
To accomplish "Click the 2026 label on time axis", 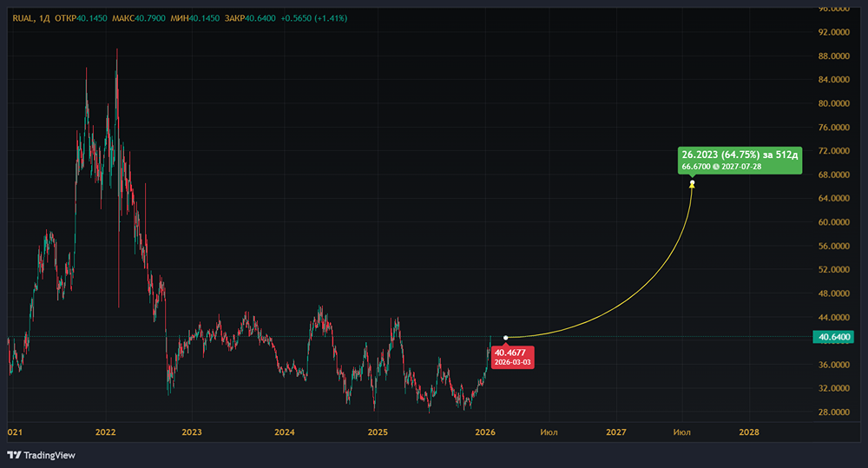I will click(x=485, y=432).
